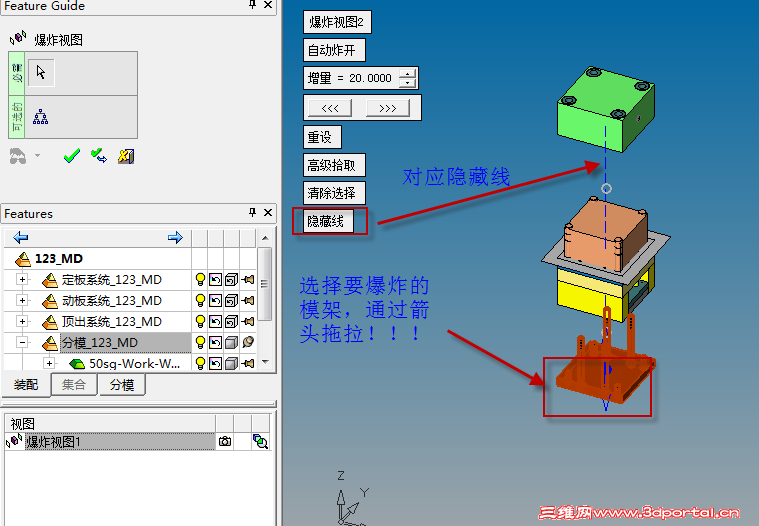Toggle lightbulb visibility for 定板系统_123_MD

pyautogui.click(x=200, y=280)
